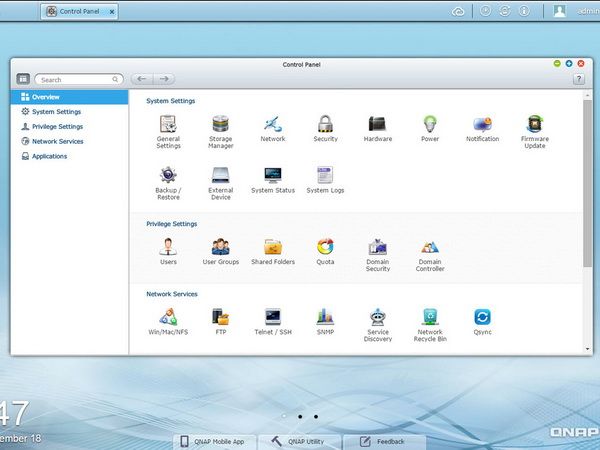Open the Storage Manager icon

221,131
